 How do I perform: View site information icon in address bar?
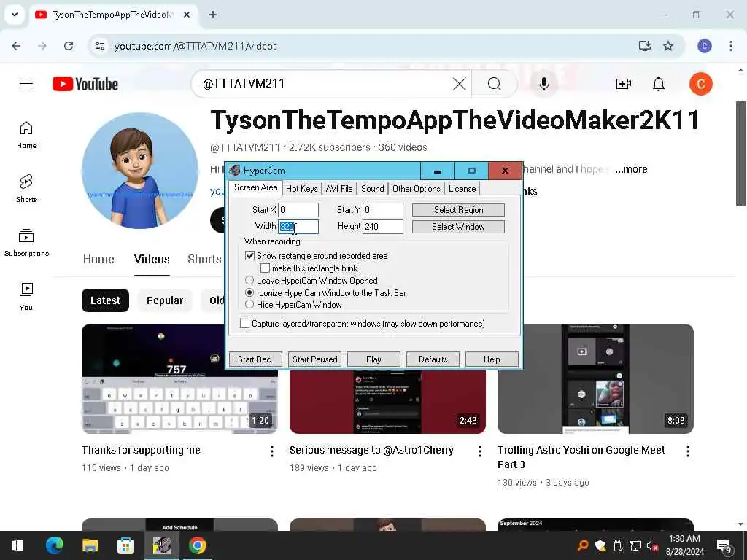(x=99, y=46)
